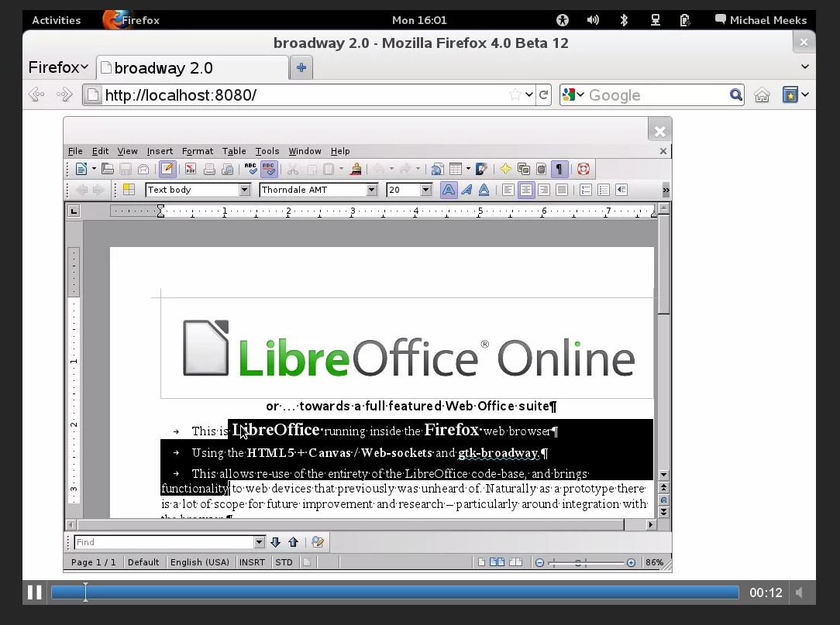Toggle Underline formatting
Screen dimensions: 840x625
484,190
